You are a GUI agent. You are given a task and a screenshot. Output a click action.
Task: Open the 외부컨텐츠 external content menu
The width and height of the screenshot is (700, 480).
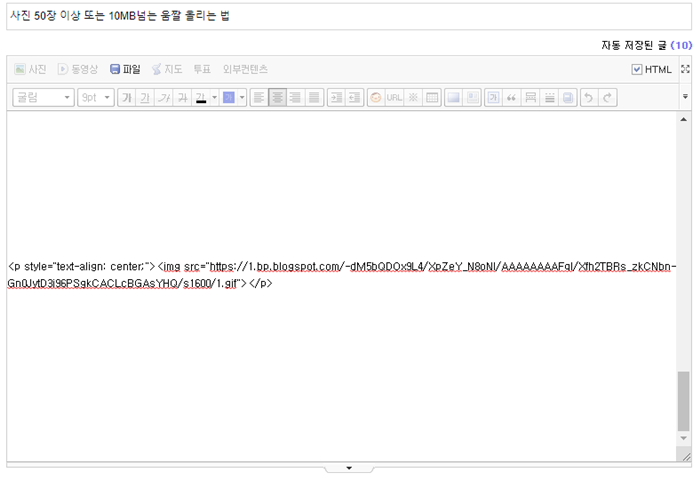click(x=245, y=69)
